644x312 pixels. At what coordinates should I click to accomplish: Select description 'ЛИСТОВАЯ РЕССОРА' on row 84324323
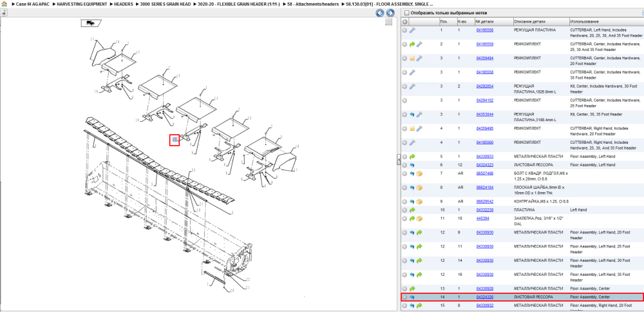tap(533, 165)
